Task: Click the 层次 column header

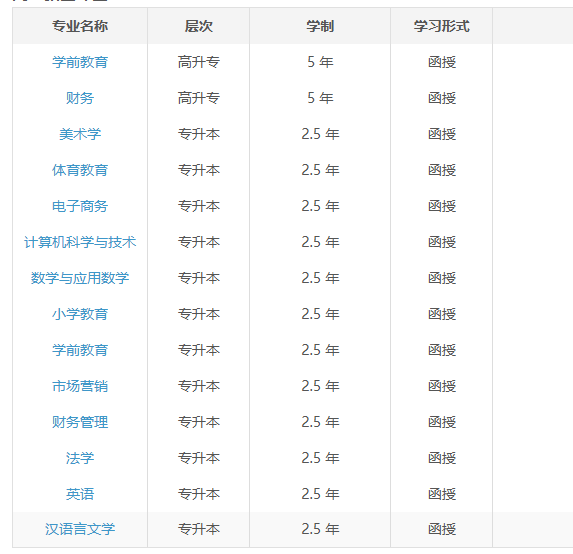Action: pyautogui.click(x=198, y=26)
